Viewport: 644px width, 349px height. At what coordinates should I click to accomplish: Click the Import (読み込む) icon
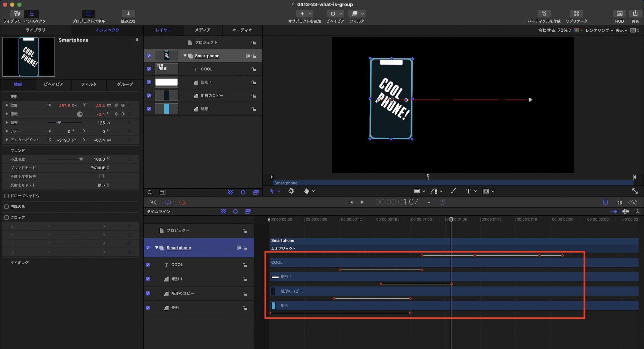(x=128, y=14)
